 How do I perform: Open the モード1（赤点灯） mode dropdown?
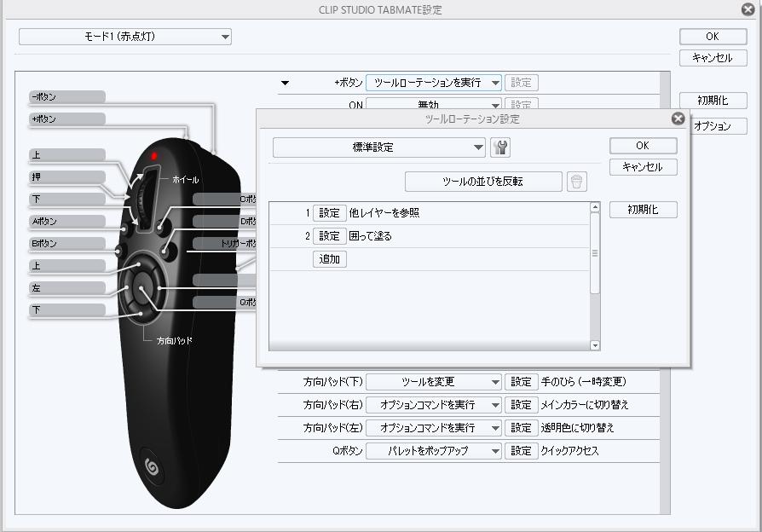click(x=126, y=36)
